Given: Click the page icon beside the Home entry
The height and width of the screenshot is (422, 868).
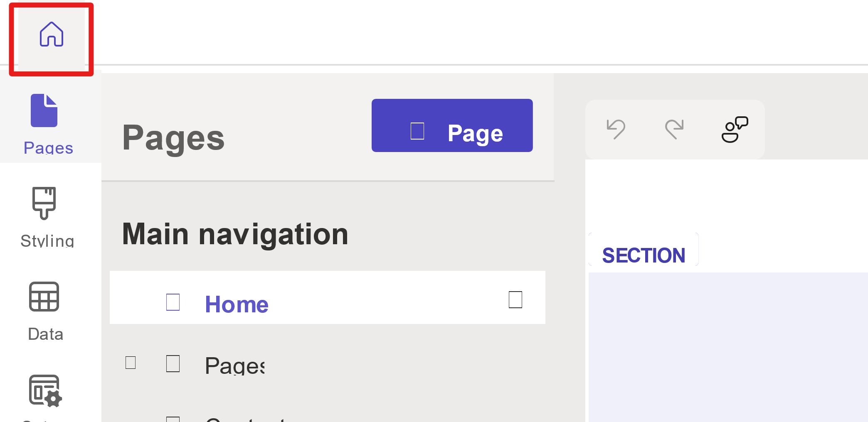Looking at the screenshot, I should 173,302.
